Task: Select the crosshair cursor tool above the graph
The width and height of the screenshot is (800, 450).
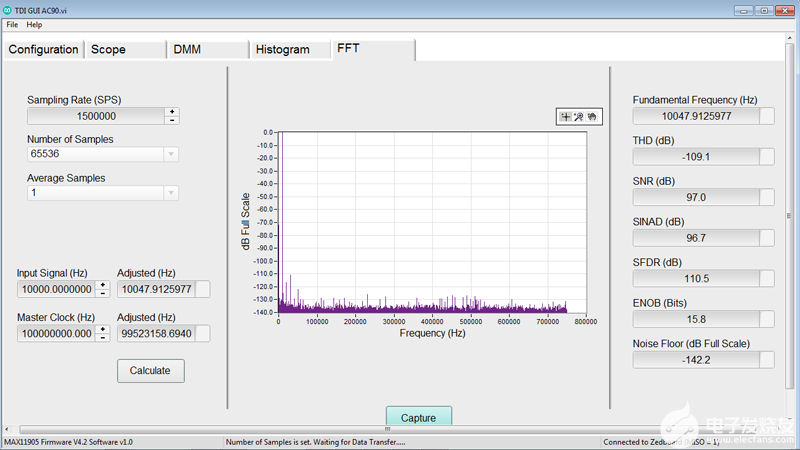Action: coord(565,117)
